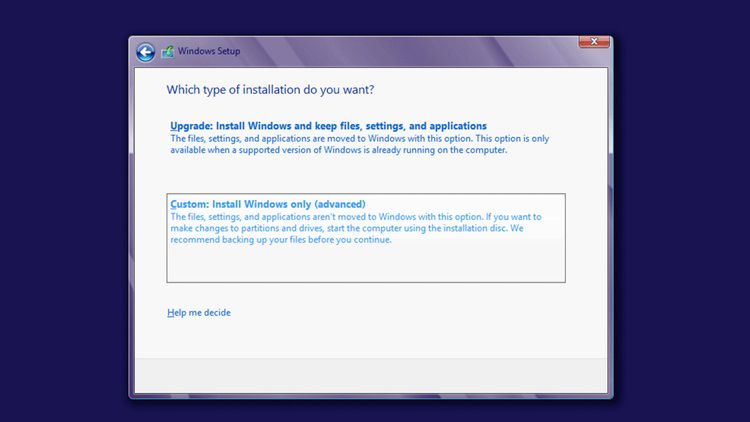
Task: Open the 'Help me decide' link
Action: (x=199, y=313)
